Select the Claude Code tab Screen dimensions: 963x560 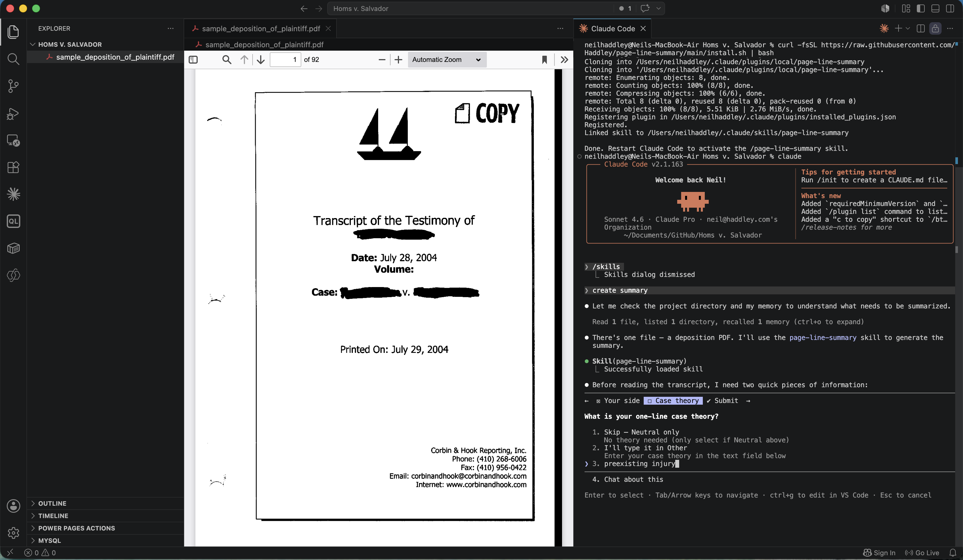[x=613, y=29]
